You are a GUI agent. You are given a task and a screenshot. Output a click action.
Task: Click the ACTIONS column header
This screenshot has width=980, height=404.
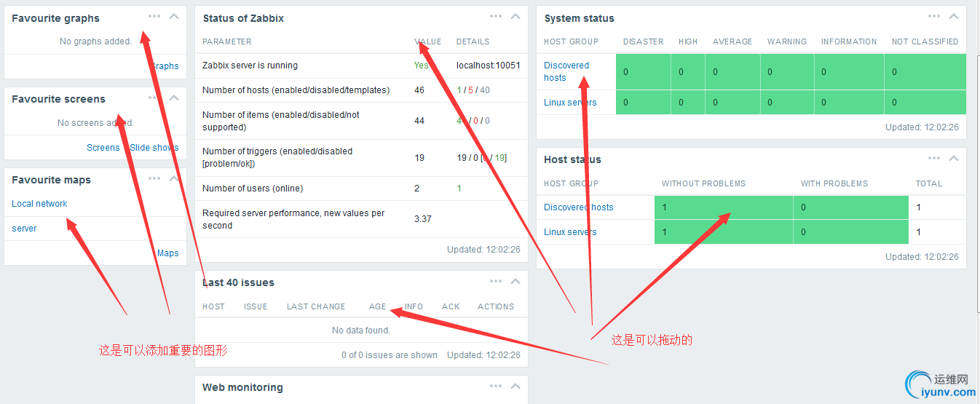pos(496,307)
